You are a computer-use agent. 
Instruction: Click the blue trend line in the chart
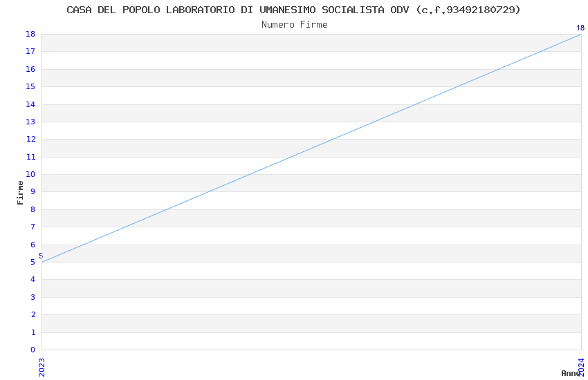(311, 149)
